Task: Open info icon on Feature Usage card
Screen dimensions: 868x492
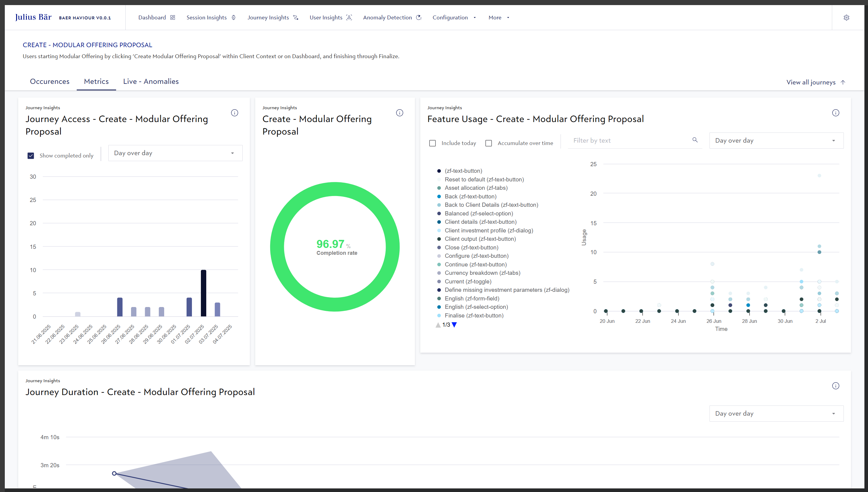Action: click(x=835, y=113)
